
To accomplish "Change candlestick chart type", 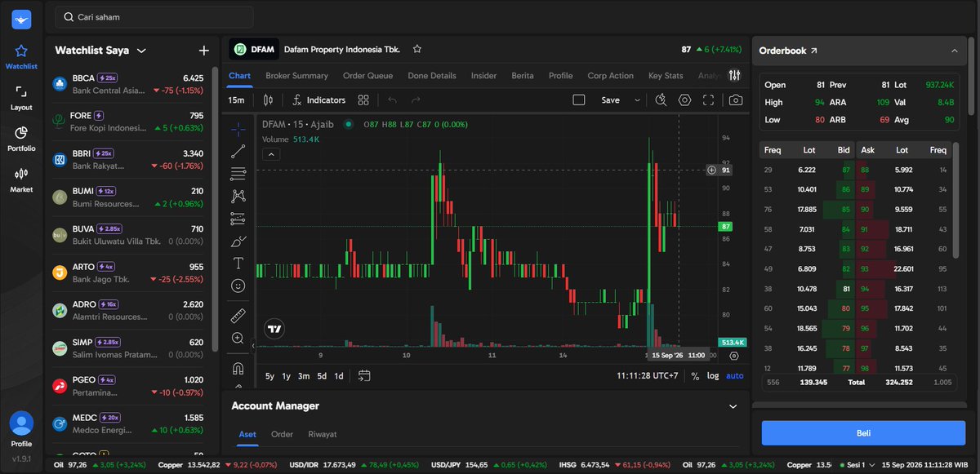I will (268, 100).
